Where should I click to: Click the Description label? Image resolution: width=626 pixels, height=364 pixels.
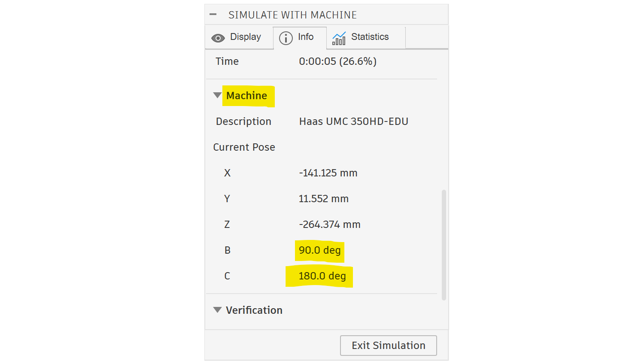(x=243, y=121)
